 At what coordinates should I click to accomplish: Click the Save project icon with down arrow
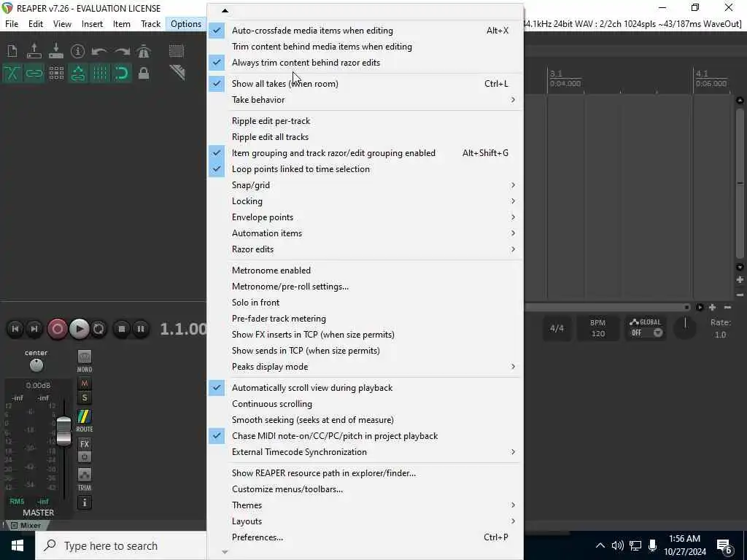click(55, 51)
